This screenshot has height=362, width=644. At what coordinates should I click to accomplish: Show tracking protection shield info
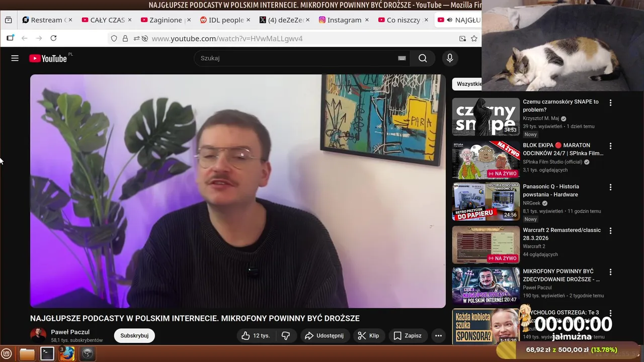[x=114, y=39]
